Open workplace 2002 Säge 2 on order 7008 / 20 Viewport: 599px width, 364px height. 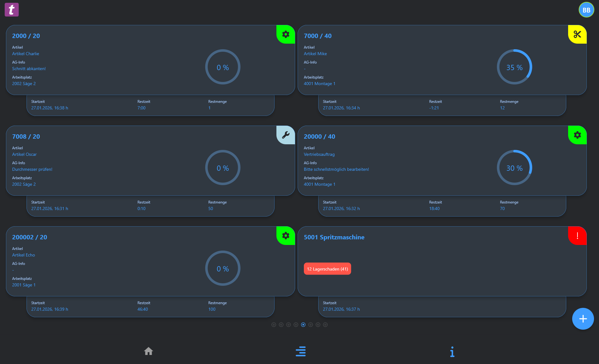click(24, 184)
